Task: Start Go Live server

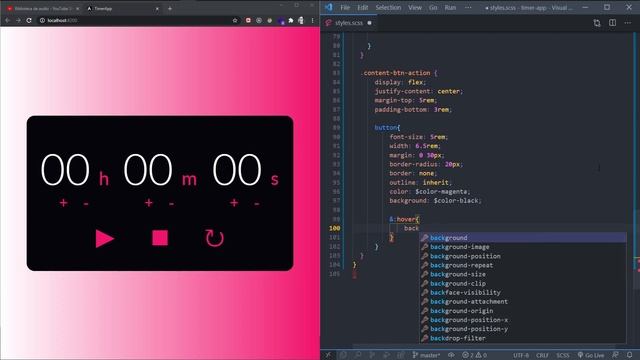Action: click(x=591, y=356)
